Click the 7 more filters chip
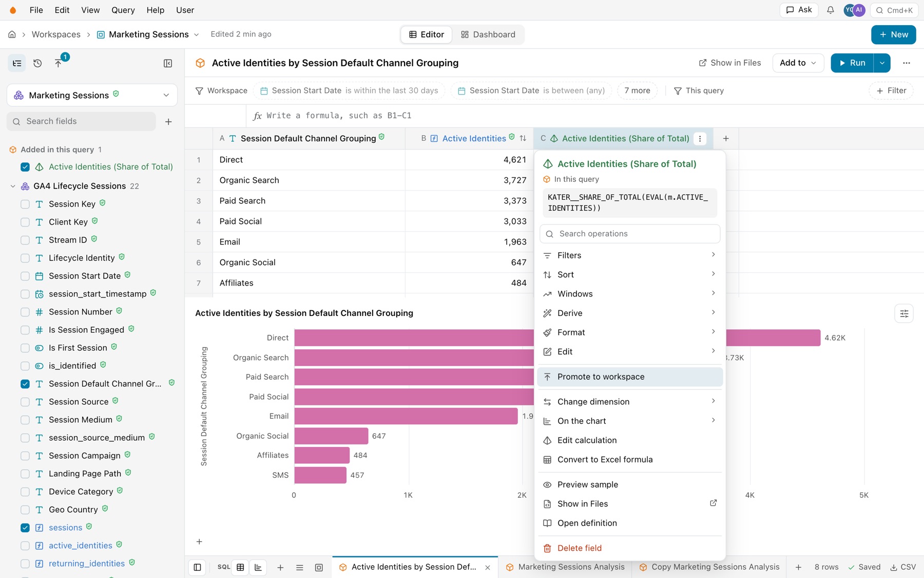 [637, 90]
